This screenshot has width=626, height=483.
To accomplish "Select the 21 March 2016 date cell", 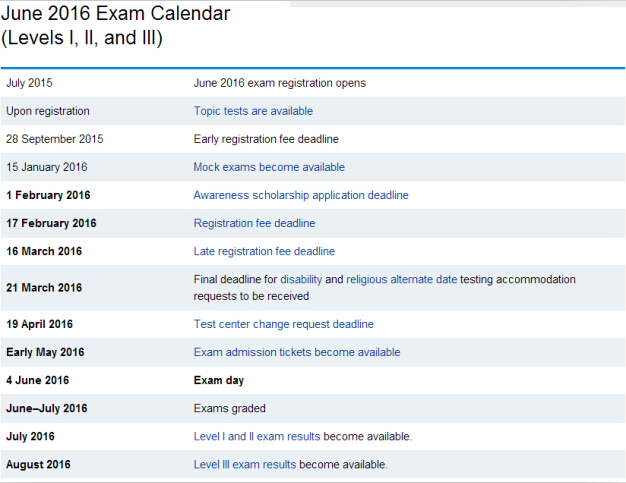I will click(44, 288).
